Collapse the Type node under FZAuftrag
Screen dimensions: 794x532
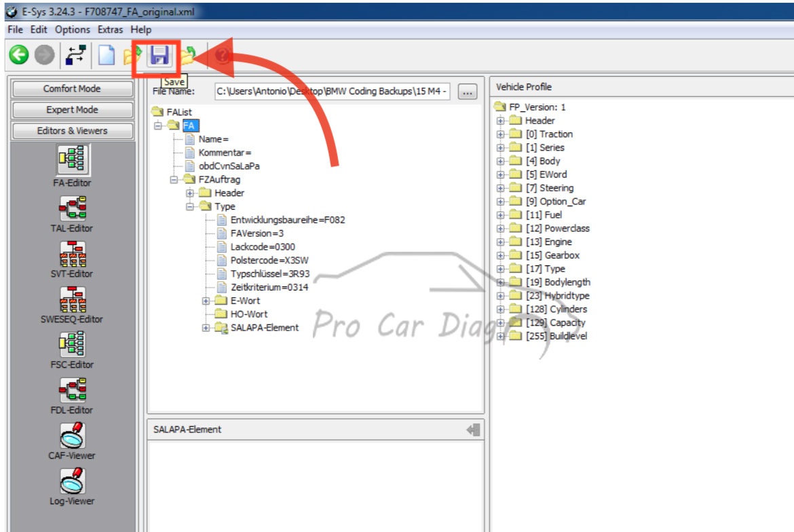click(x=190, y=206)
